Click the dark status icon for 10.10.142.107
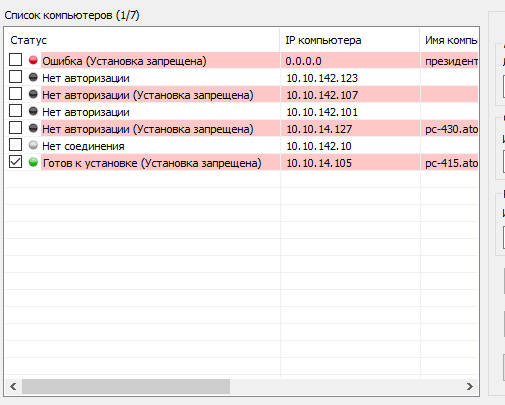This screenshot has height=405, width=505. click(x=33, y=94)
